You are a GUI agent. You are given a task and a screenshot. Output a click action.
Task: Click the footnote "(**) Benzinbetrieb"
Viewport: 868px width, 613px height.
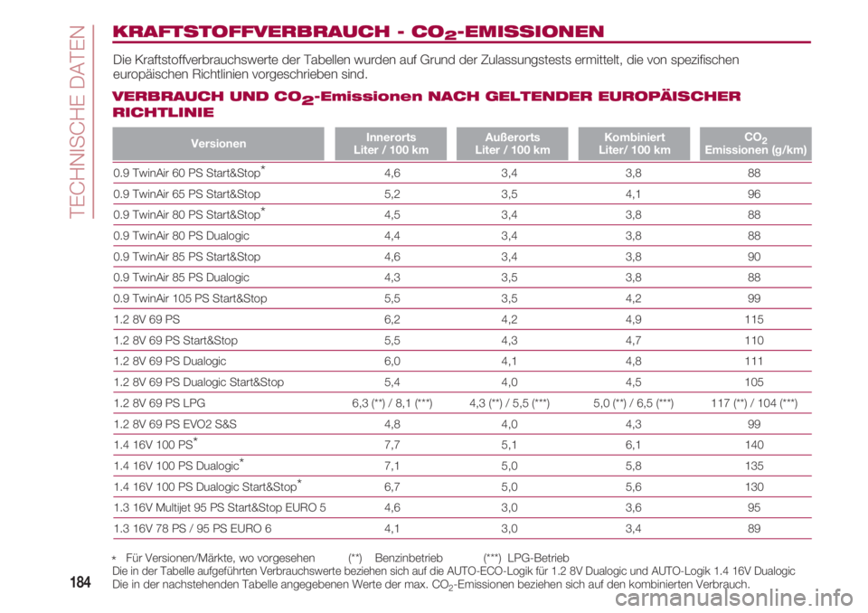(x=395, y=558)
